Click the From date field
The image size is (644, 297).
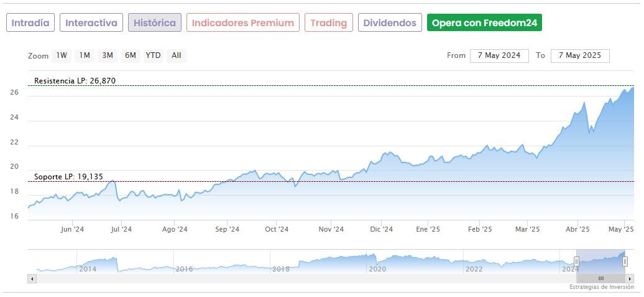[499, 55]
